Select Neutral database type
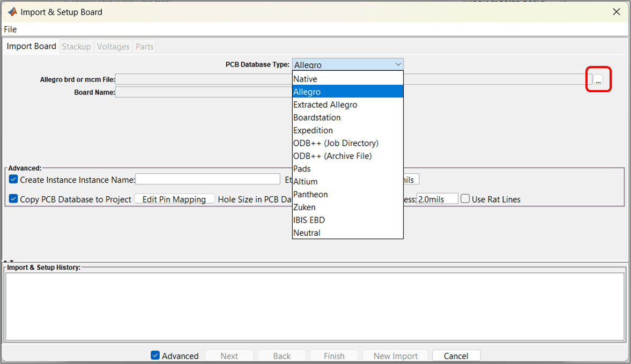 tap(348, 233)
